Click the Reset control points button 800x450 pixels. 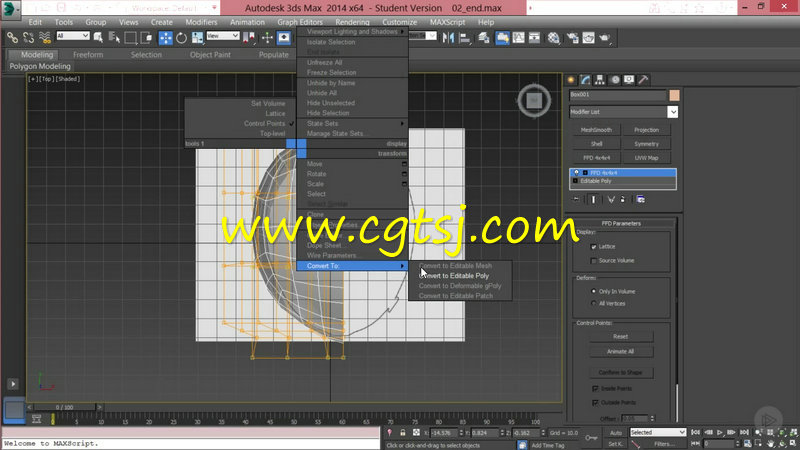pos(620,337)
